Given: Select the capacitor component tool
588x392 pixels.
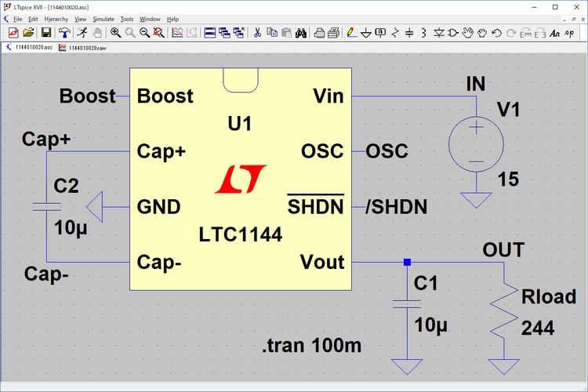Looking at the screenshot, I should (x=410, y=33).
